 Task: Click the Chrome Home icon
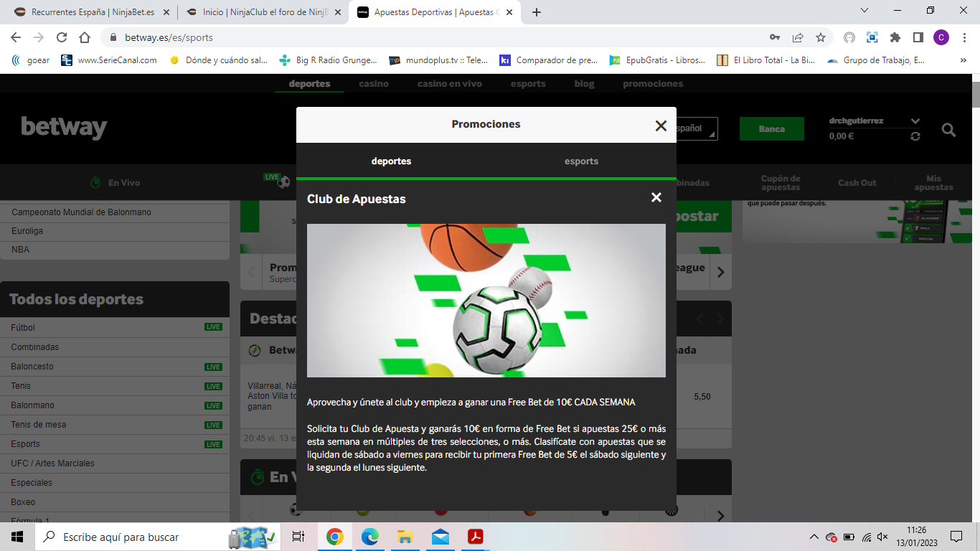[x=85, y=37]
